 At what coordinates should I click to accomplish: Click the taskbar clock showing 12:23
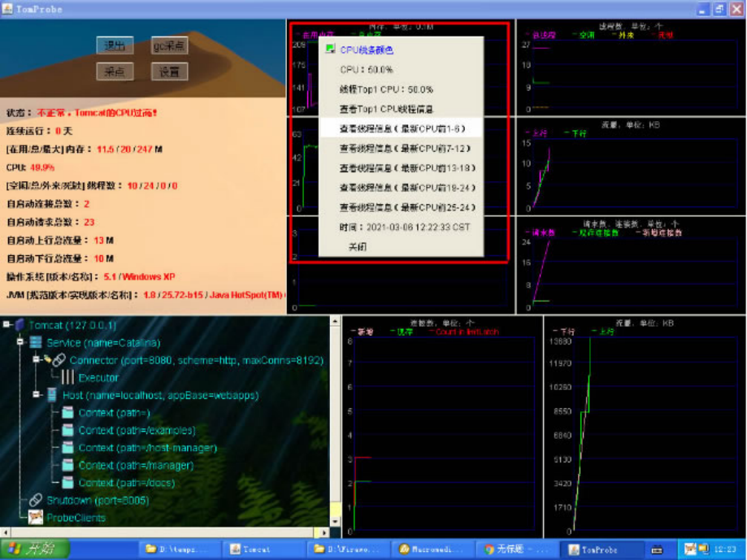pyautogui.click(x=724, y=549)
